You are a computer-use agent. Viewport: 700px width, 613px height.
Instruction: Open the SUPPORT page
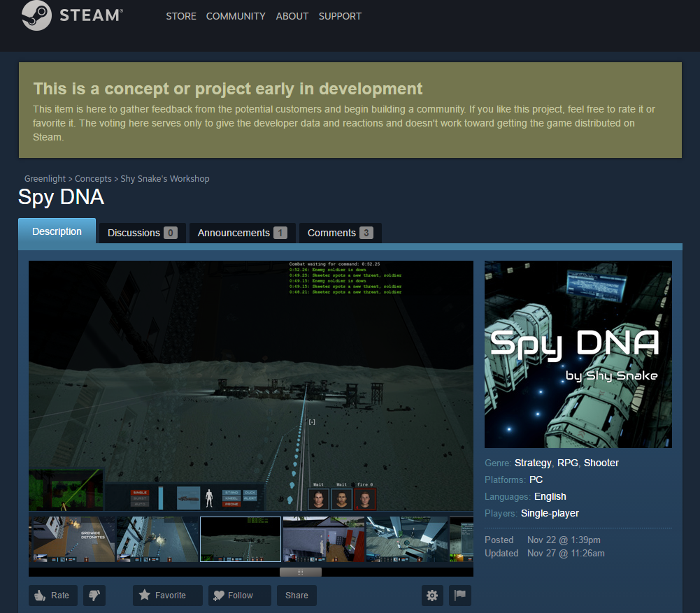tap(340, 16)
